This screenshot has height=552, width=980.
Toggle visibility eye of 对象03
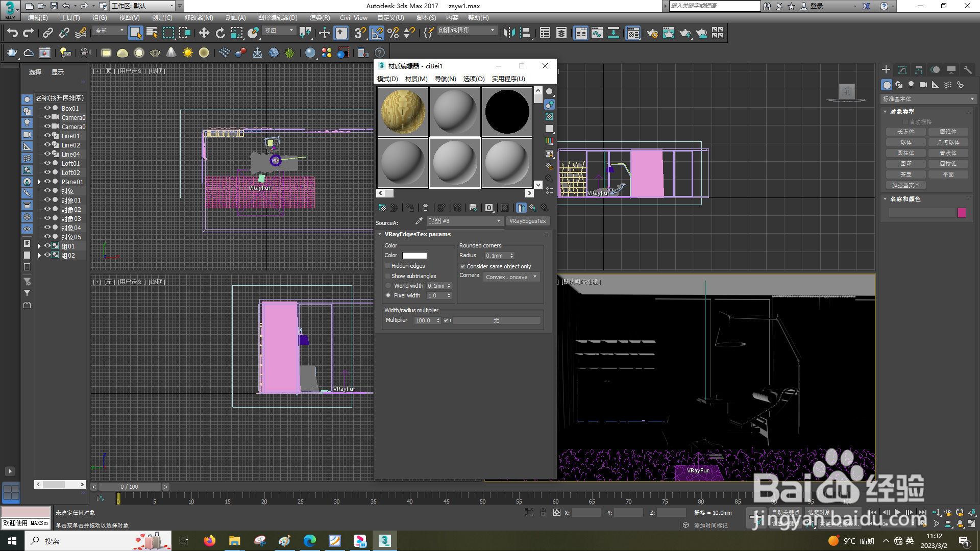[47, 218]
